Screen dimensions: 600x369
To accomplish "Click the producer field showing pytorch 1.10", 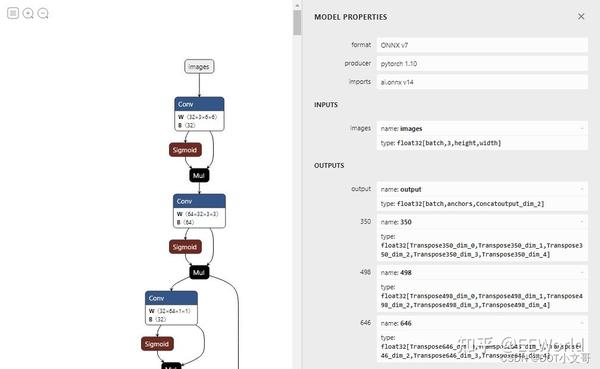I will click(x=482, y=64).
